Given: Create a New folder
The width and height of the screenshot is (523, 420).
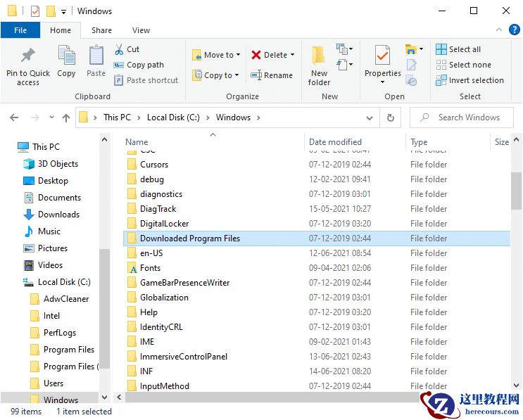Looking at the screenshot, I should pos(319,66).
